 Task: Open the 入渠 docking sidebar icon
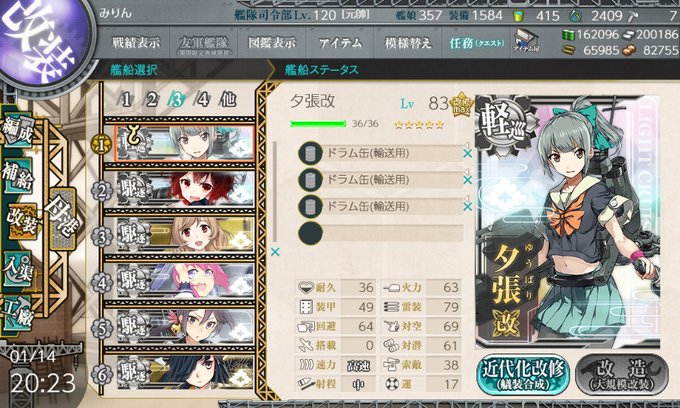17,269
